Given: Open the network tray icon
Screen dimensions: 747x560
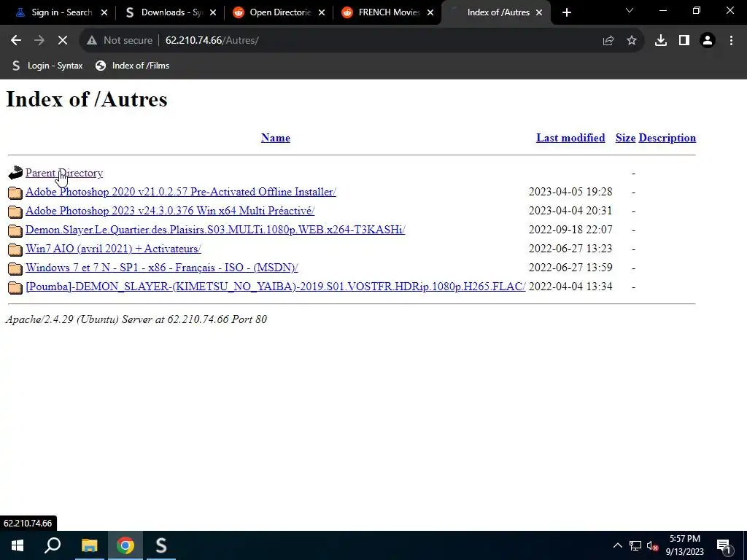Looking at the screenshot, I should coord(635,545).
